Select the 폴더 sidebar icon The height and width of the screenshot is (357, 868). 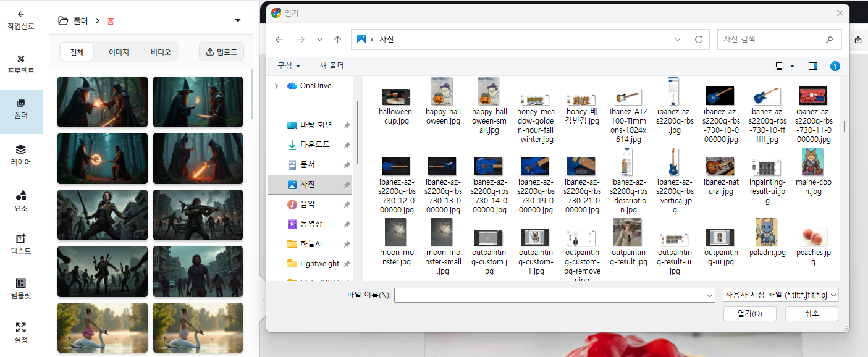[21, 108]
